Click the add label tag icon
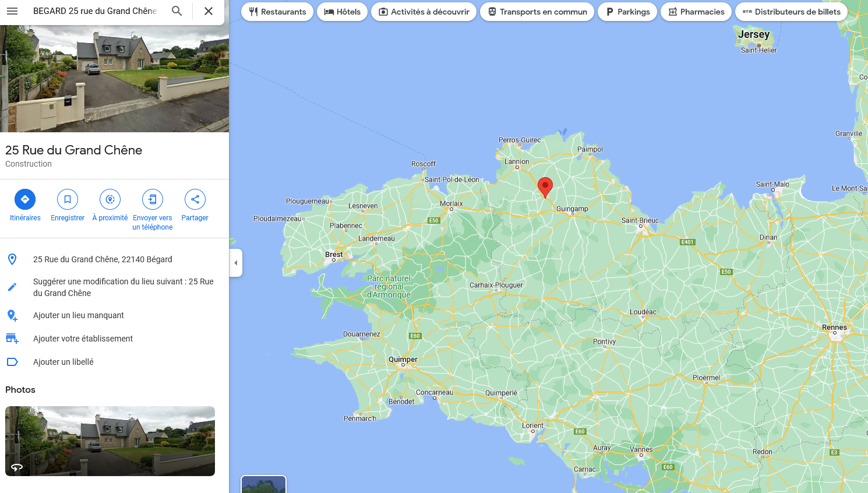868x493 pixels. pyautogui.click(x=12, y=362)
